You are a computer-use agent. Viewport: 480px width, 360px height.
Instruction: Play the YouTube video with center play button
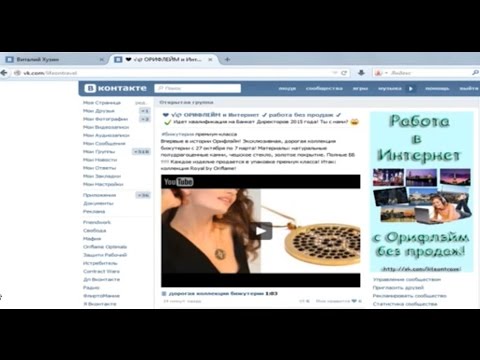(261, 231)
